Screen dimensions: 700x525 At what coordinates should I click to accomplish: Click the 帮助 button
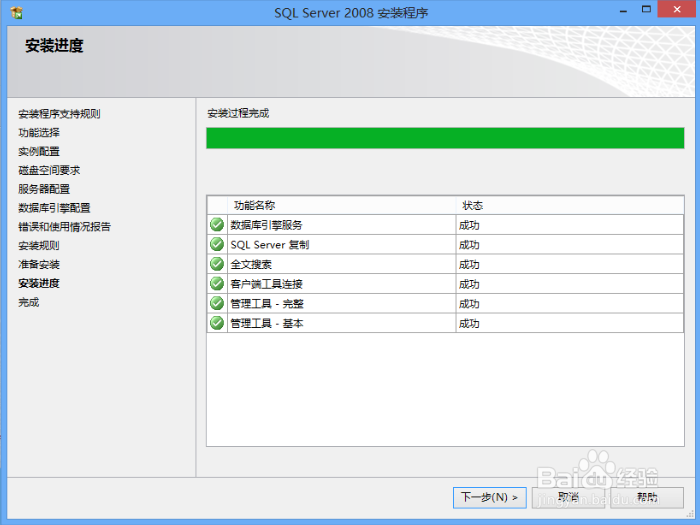[647, 497]
